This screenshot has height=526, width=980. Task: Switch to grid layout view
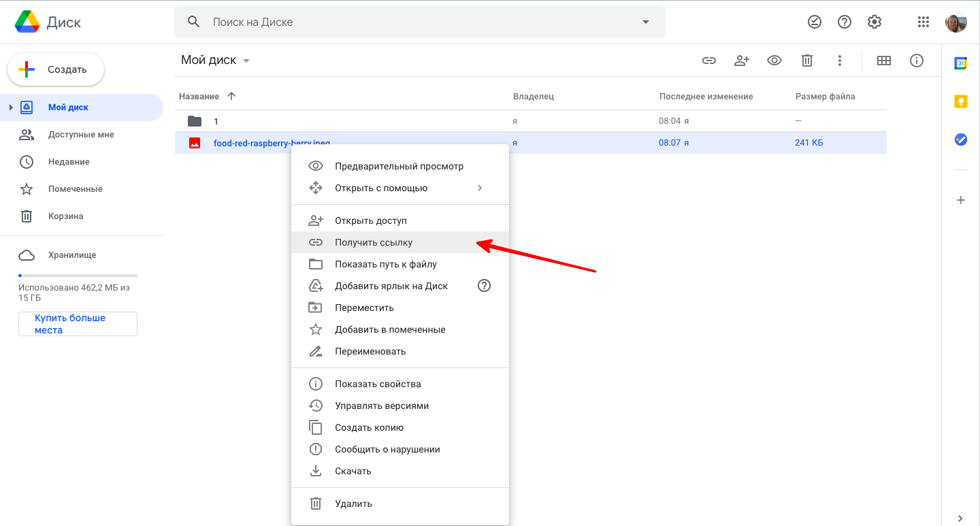pos(884,61)
